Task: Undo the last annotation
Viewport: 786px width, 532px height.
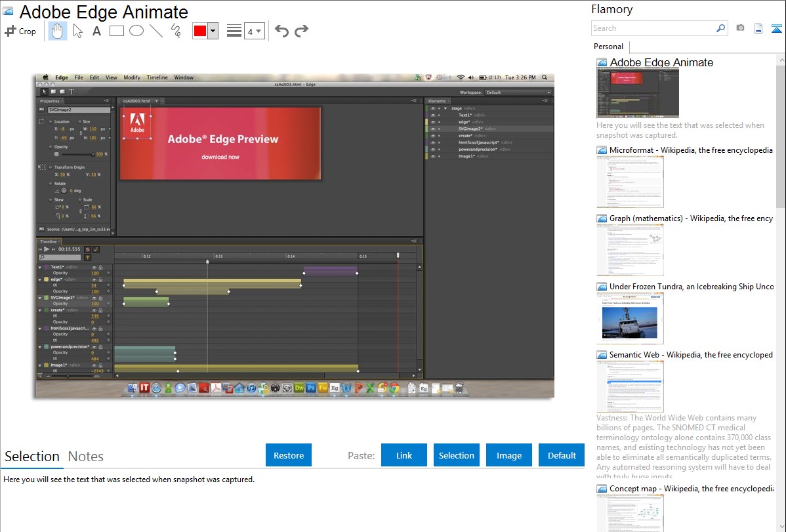Action: (x=281, y=31)
